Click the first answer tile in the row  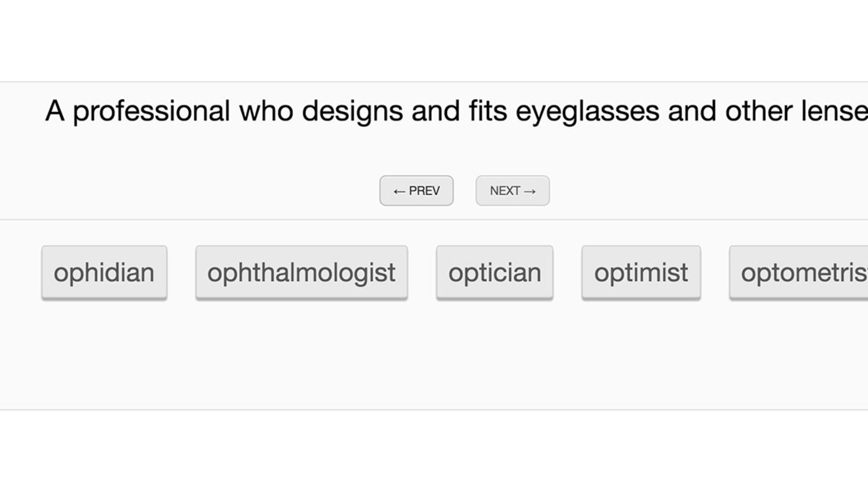click(x=104, y=273)
